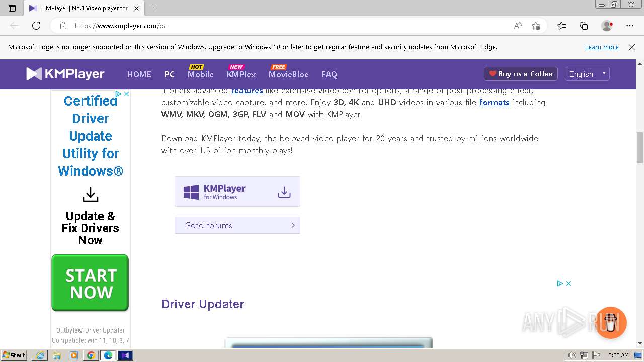Image resolution: width=644 pixels, height=362 pixels.
Task: Close the KMPlayer tab
Action: coord(136,8)
